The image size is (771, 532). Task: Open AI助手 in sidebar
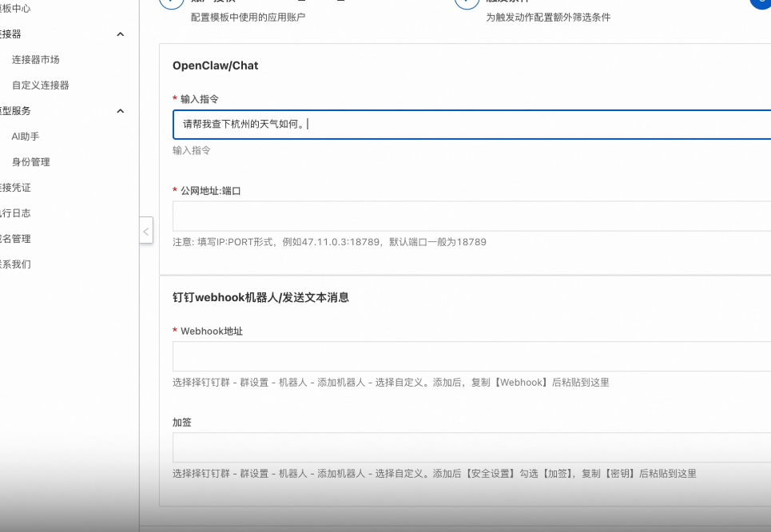(26, 137)
